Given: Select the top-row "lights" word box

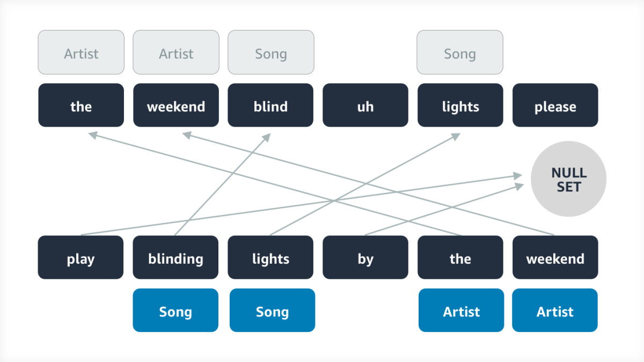Looking at the screenshot, I should click(460, 105).
